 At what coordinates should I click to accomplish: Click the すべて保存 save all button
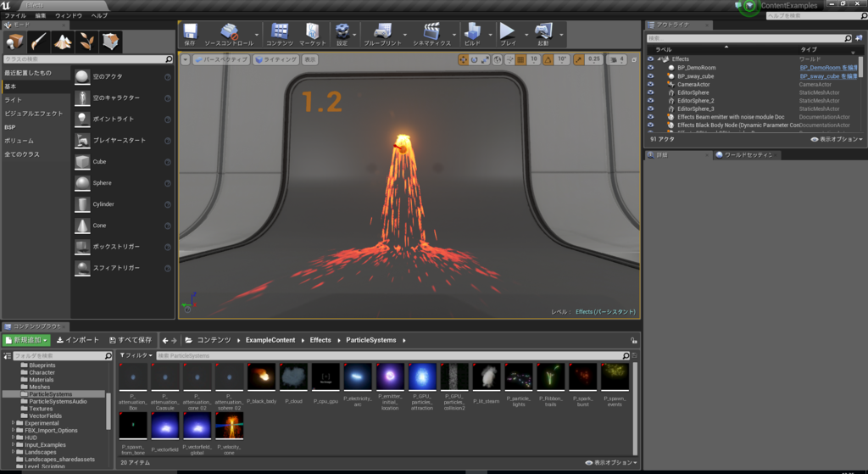click(131, 340)
